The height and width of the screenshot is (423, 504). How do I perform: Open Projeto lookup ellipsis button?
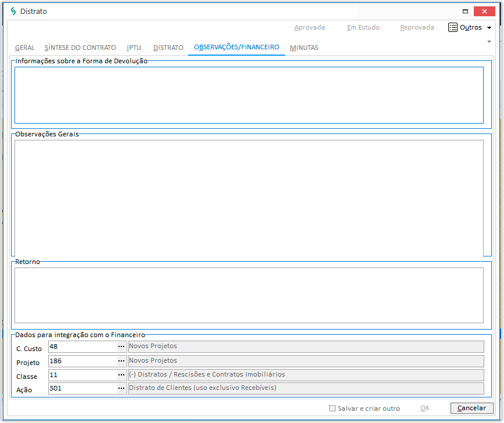tap(121, 361)
